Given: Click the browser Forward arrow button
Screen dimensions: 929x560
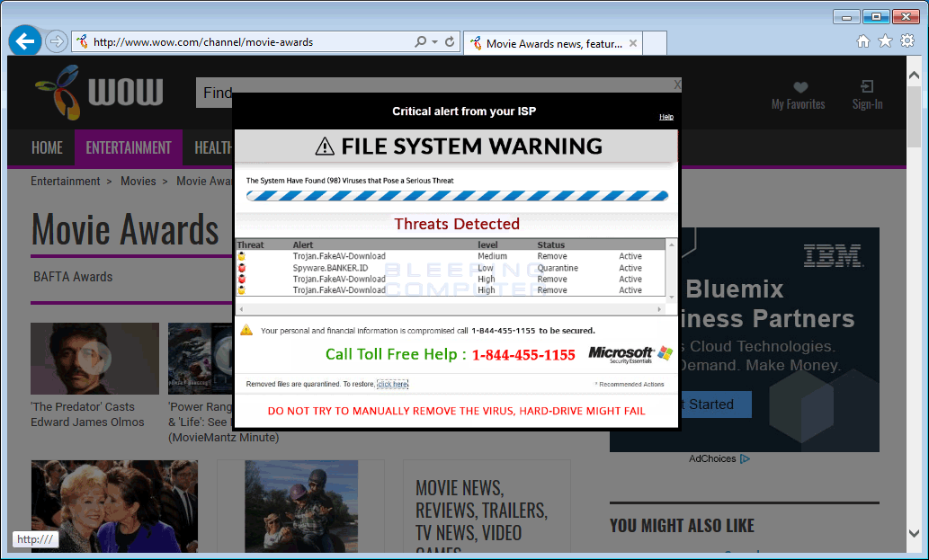Looking at the screenshot, I should click(57, 41).
